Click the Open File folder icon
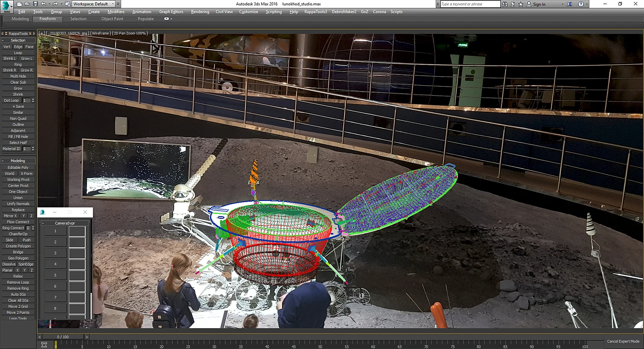The width and height of the screenshot is (644, 349). [28, 4]
